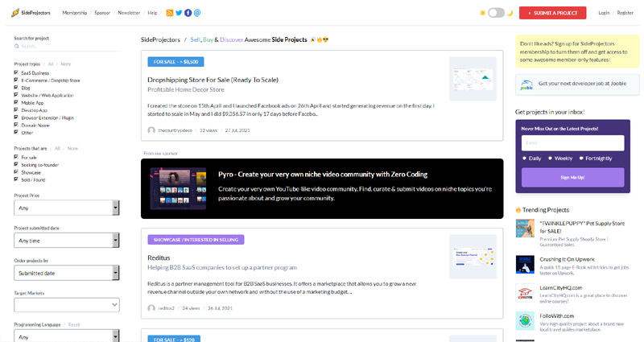
Task: Open the Reditus listing title
Action: pos(159,258)
